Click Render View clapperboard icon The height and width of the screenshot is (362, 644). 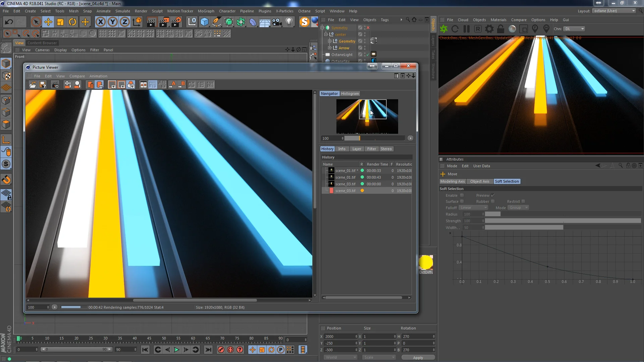(x=151, y=22)
